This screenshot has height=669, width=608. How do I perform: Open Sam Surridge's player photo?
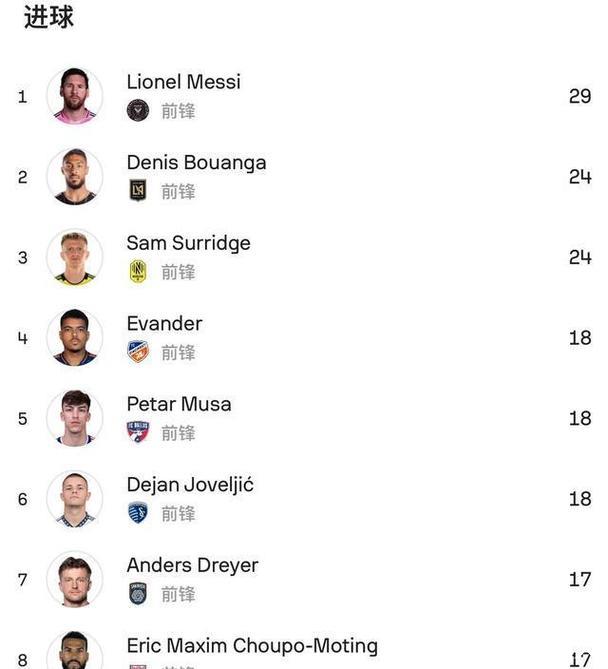(x=75, y=257)
